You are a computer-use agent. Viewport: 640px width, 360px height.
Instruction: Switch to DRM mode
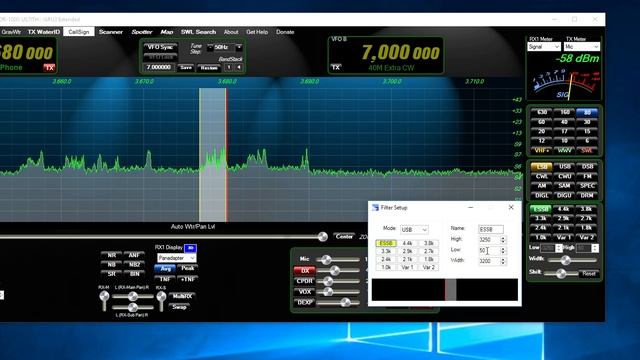587,196
